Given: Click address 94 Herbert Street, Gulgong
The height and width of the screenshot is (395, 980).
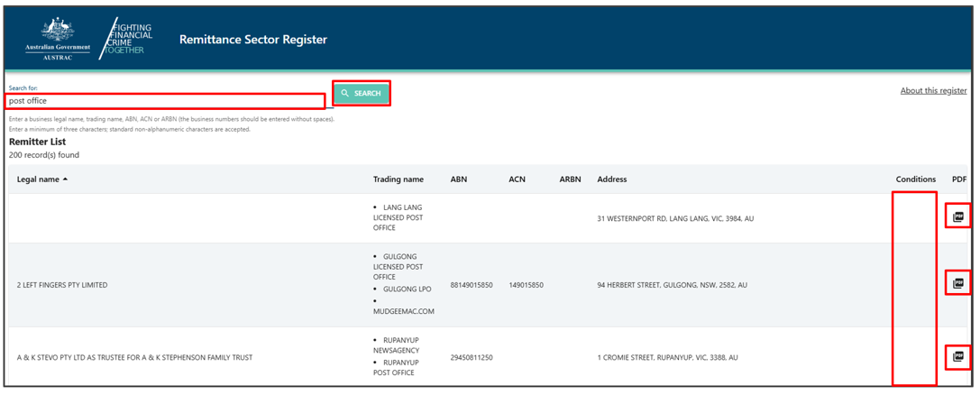Looking at the screenshot, I should (673, 285).
